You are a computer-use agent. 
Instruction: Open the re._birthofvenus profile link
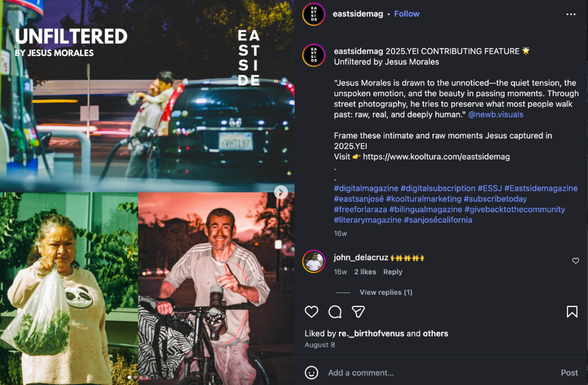click(x=372, y=333)
